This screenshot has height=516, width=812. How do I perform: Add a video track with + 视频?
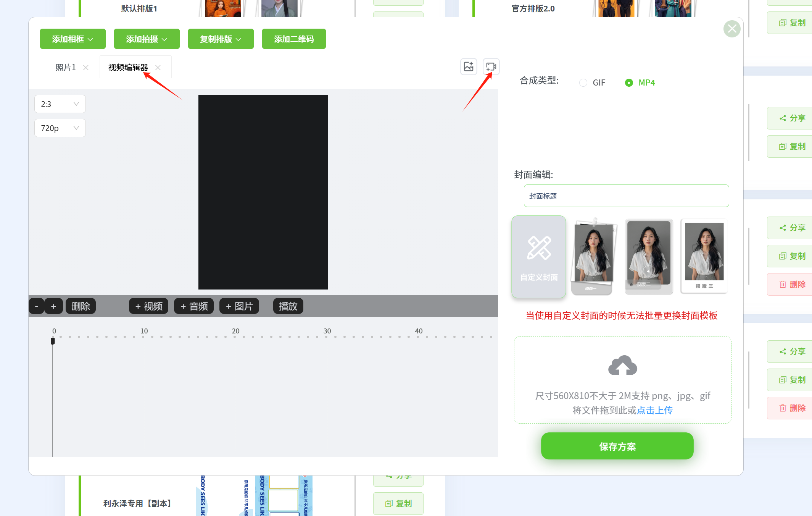click(149, 306)
